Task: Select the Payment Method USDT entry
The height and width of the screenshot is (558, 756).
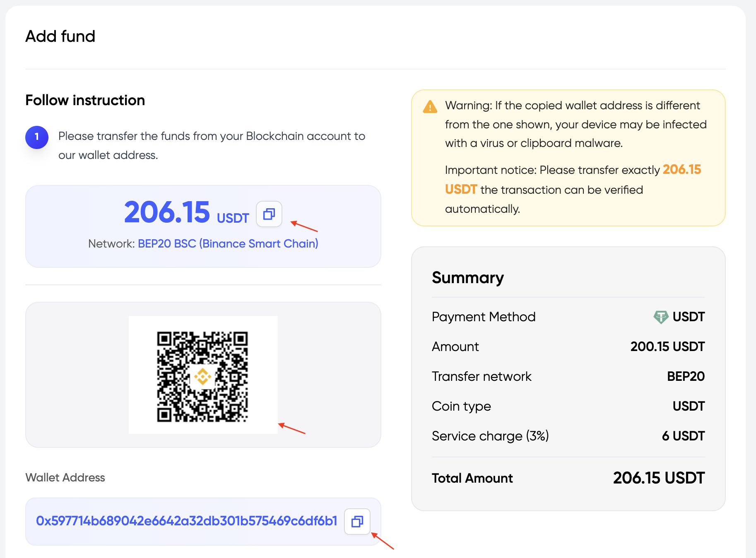Action: 568,317
